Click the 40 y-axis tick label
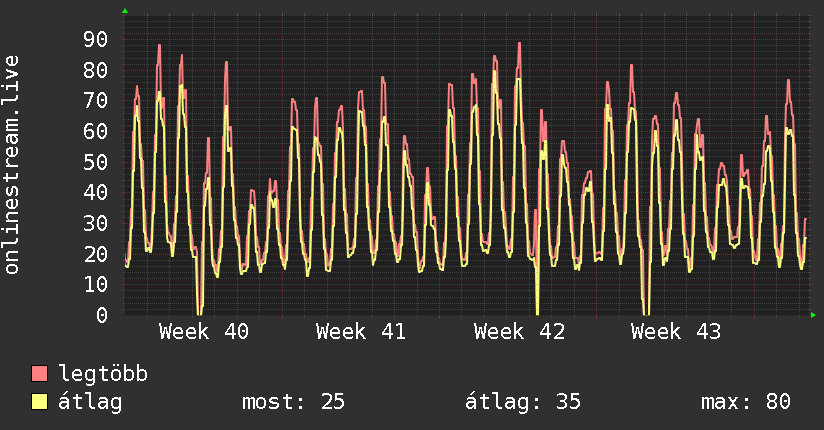Screen dimensions: 824x430 tap(96, 192)
